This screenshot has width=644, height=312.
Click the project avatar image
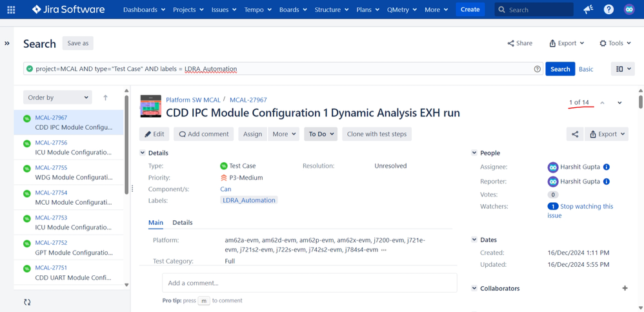tap(151, 107)
